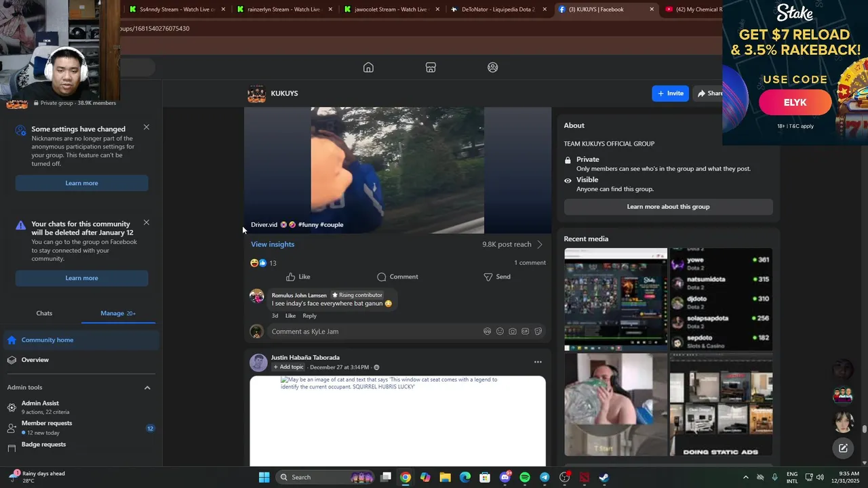Click the Send icon on the video post
Viewport: 868px width, 488px height.
tap(497, 277)
